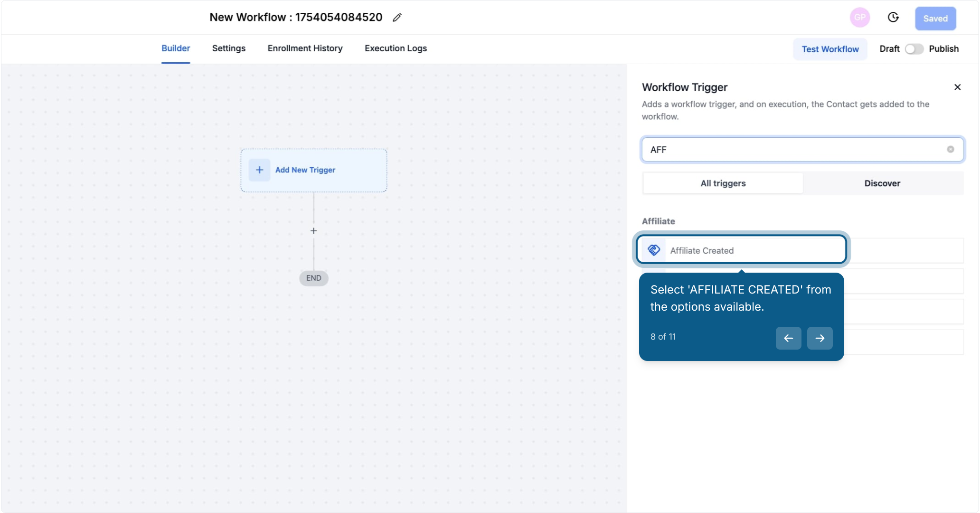The width and height of the screenshot is (980, 513).
Task: Open the version history clock icon
Action: coord(893,18)
